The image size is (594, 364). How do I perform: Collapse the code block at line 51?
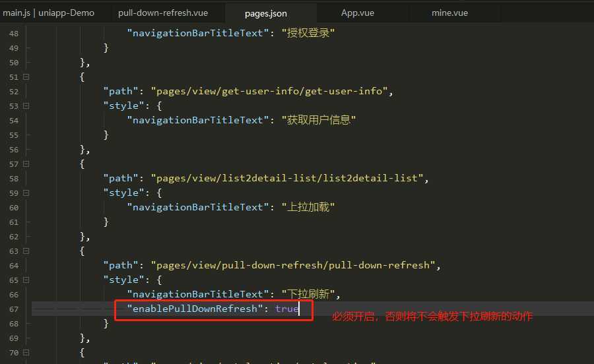[26, 76]
